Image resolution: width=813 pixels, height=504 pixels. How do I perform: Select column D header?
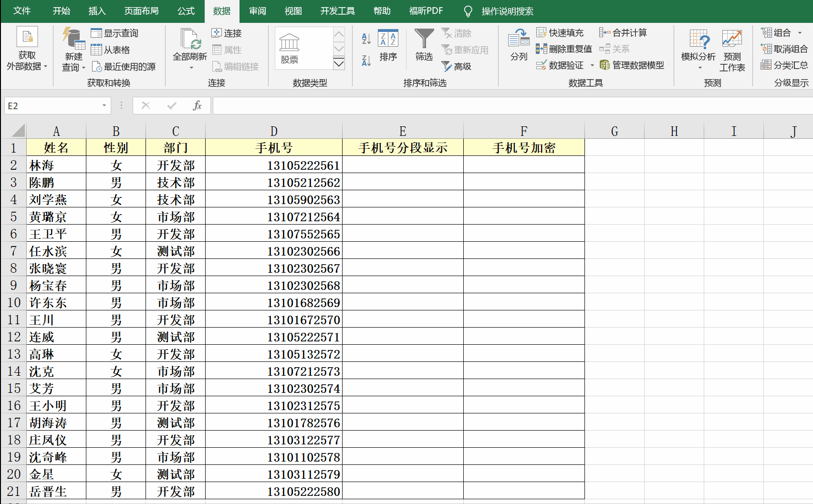click(274, 131)
